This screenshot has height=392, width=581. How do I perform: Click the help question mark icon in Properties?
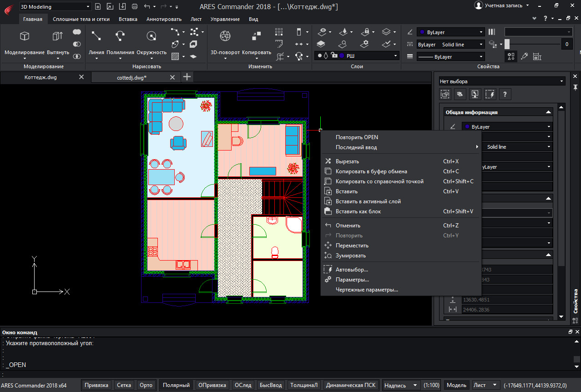(x=505, y=94)
